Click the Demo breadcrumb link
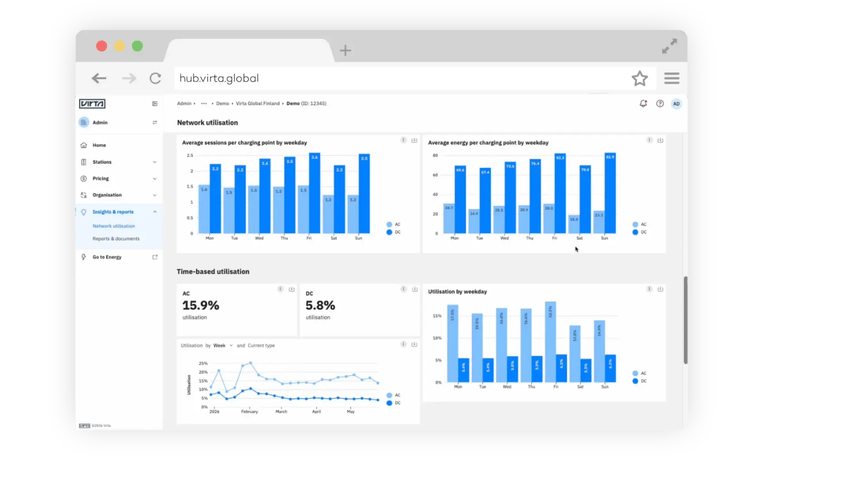Image resolution: width=868 pixels, height=488 pixels. point(222,103)
